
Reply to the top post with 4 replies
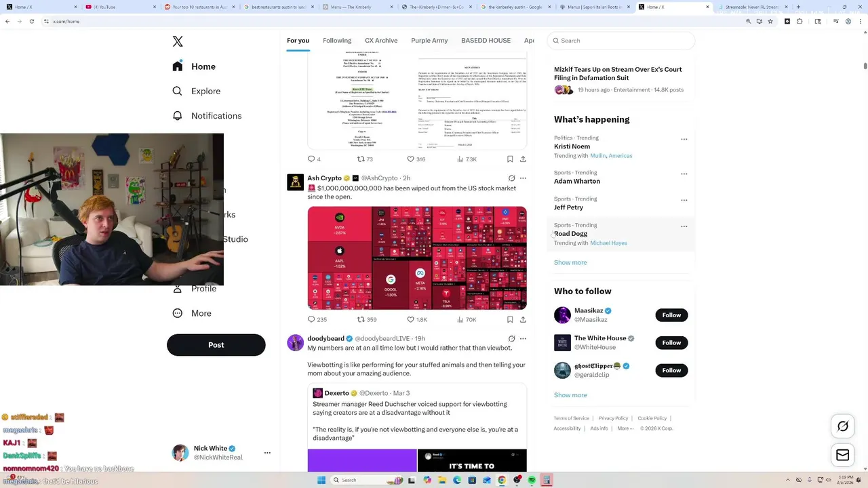[314, 159]
